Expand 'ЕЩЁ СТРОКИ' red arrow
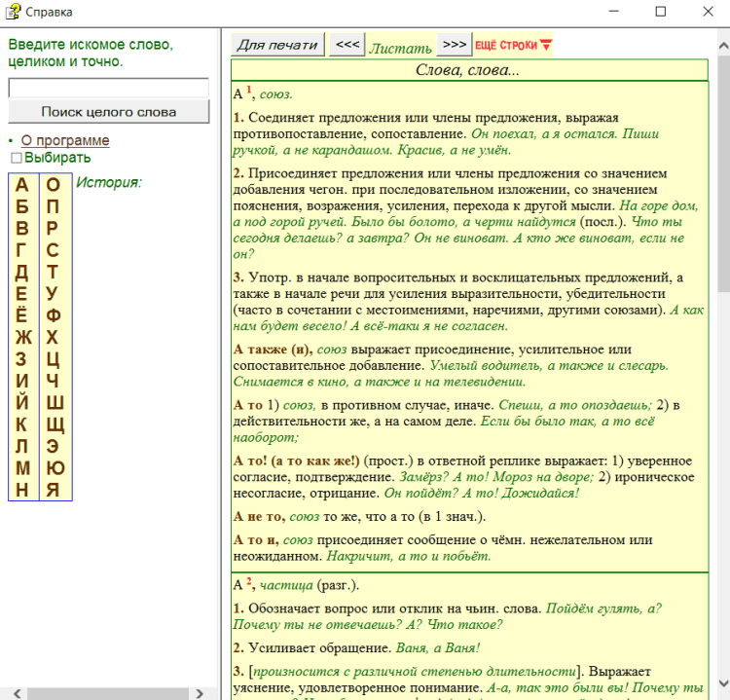Viewport: 730px width, 700px height. 545,45
